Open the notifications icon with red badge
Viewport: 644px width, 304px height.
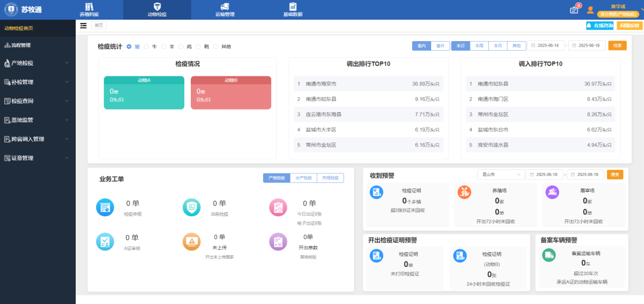574,10
